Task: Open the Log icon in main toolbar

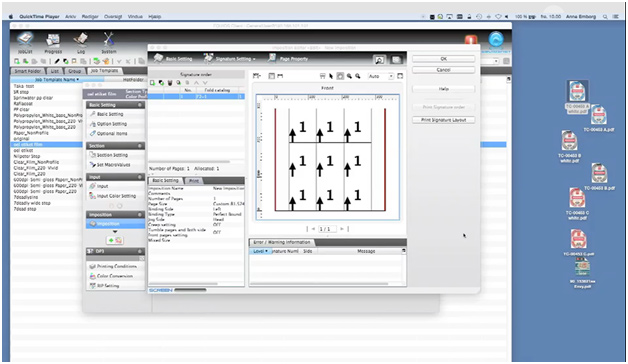Action: pyautogui.click(x=81, y=43)
